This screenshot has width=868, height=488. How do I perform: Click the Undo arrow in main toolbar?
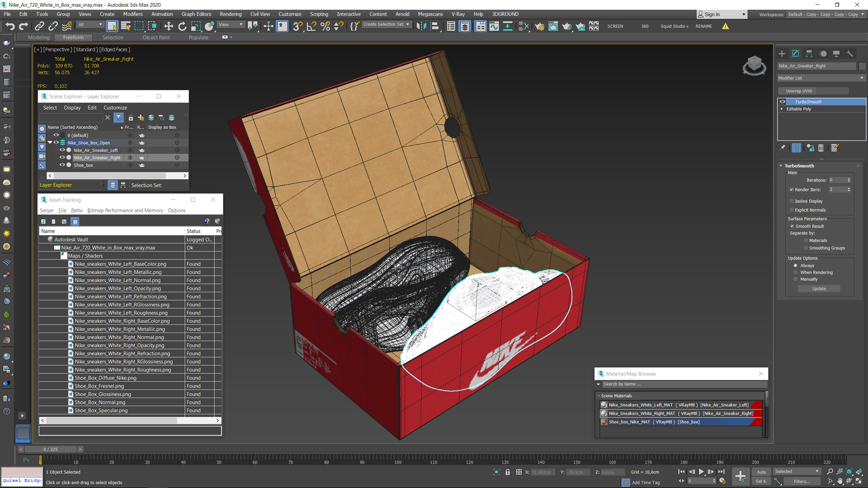[10, 26]
